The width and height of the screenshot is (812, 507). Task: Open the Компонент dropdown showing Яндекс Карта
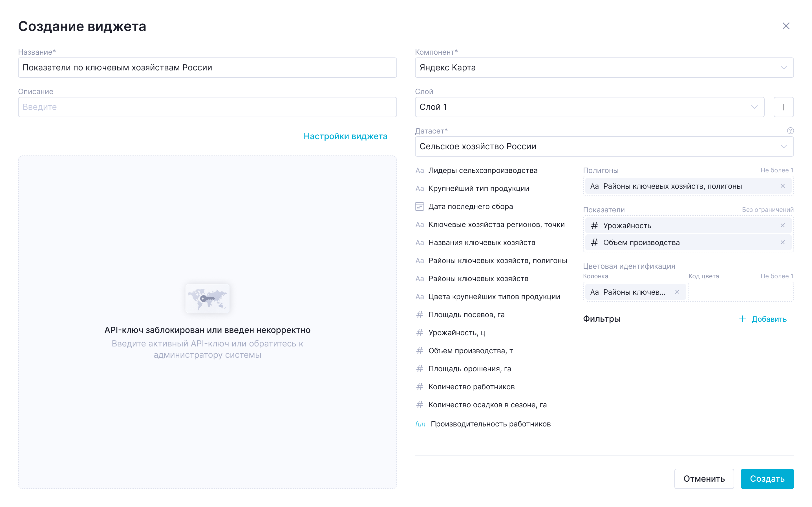[x=604, y=67]
